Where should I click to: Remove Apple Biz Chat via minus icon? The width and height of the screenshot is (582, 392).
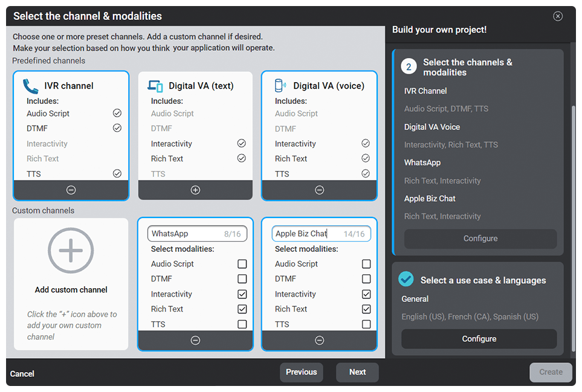(x=319, y=340)
